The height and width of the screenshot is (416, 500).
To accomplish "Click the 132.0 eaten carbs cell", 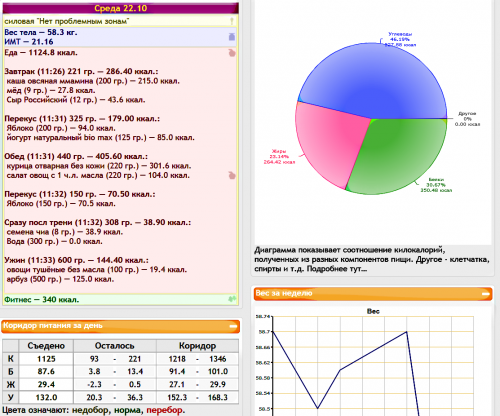I will click(x=46, y=397).
